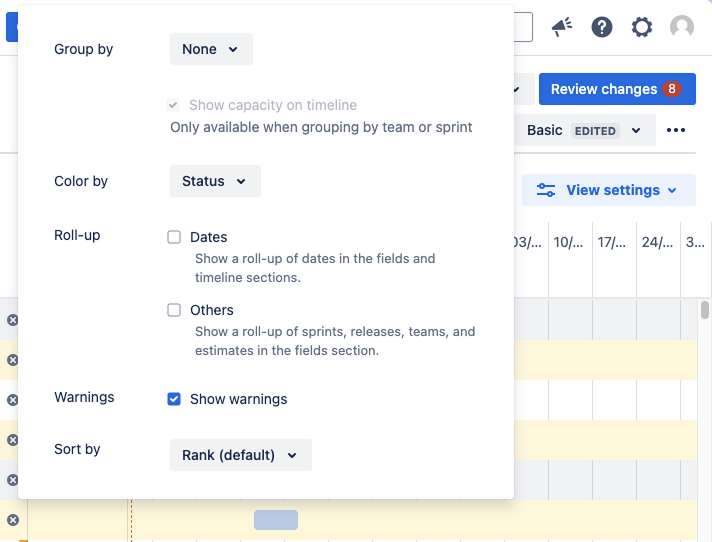The height and width of the screenshot is (542, 712).
Task: Open the settings gear icon
Action: (x=642, y=27)
